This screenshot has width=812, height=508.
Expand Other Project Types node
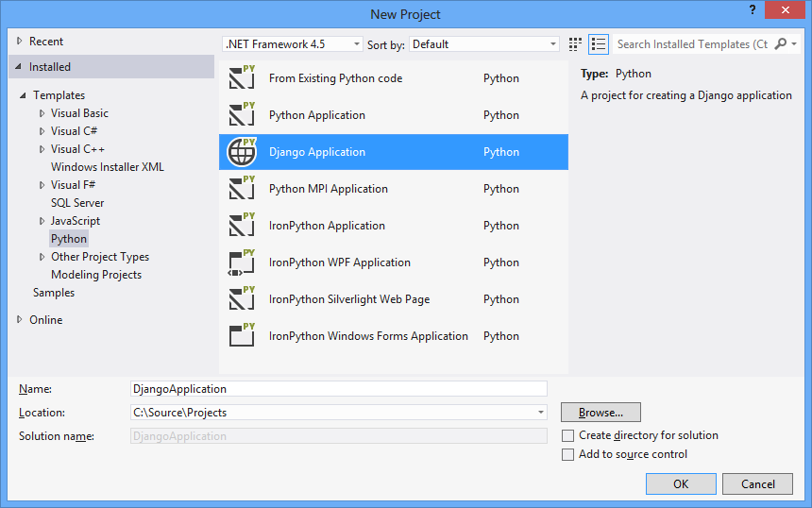coord(42,257)
